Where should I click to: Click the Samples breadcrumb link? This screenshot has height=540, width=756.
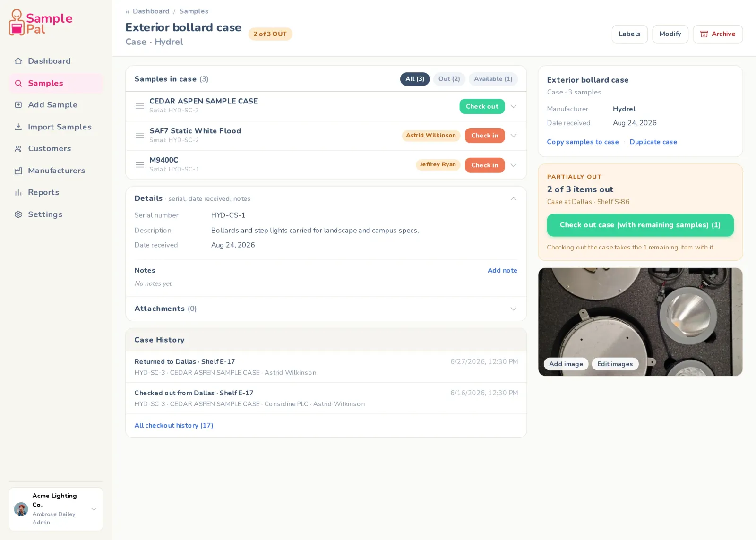click(194, 11)
